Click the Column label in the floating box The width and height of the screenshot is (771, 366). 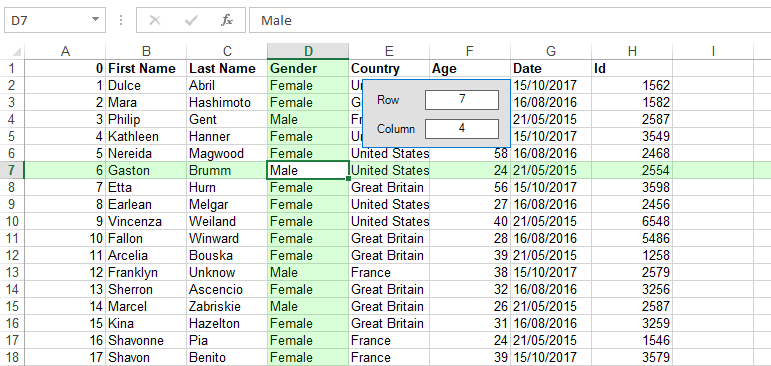(x=396, y=129)
